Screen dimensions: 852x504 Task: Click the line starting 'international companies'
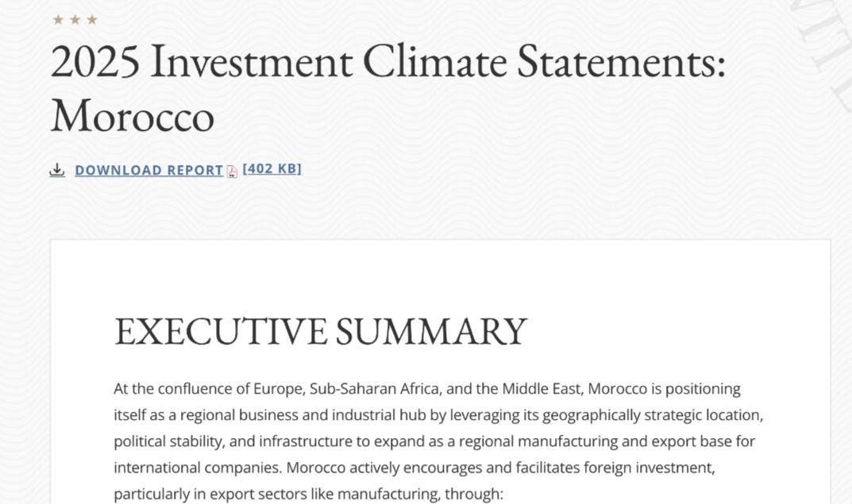(x=416, y=467)
